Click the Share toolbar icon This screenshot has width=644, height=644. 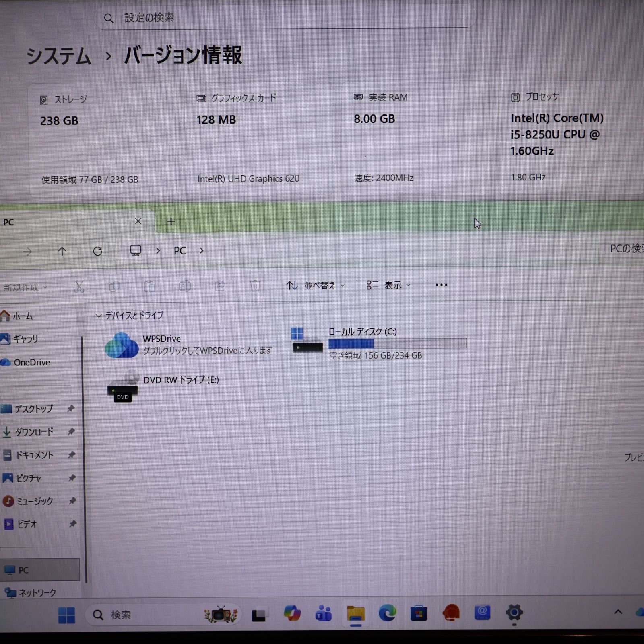[x=220, y=286]
